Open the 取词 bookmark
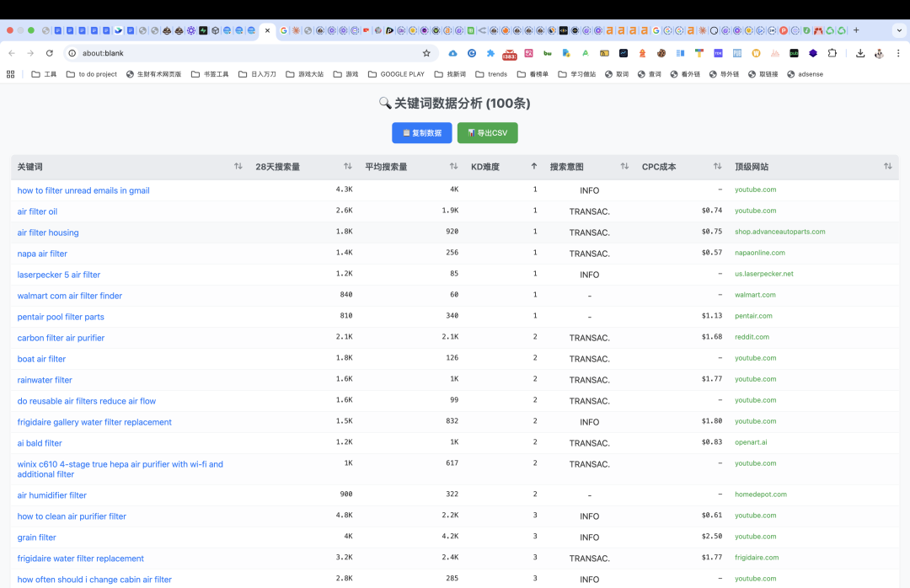This screenshot has height=588, width=910. coord(617,74)
